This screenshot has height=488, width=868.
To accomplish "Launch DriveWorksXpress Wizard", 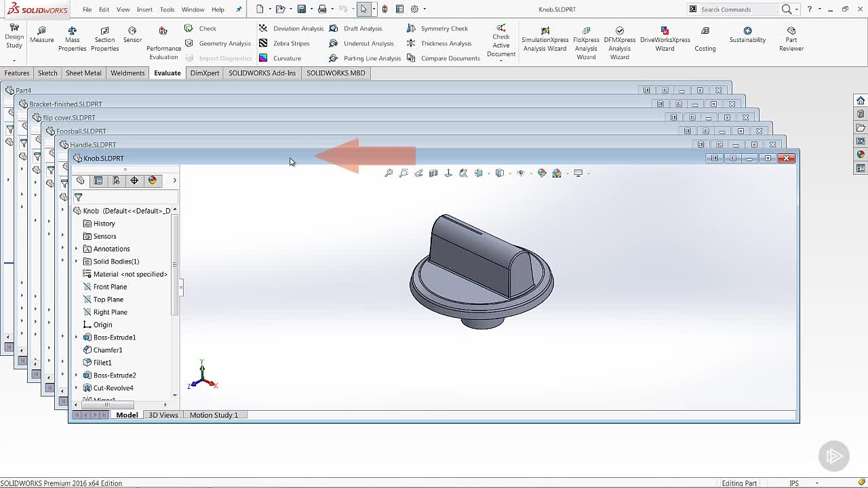I will point(665,39).
